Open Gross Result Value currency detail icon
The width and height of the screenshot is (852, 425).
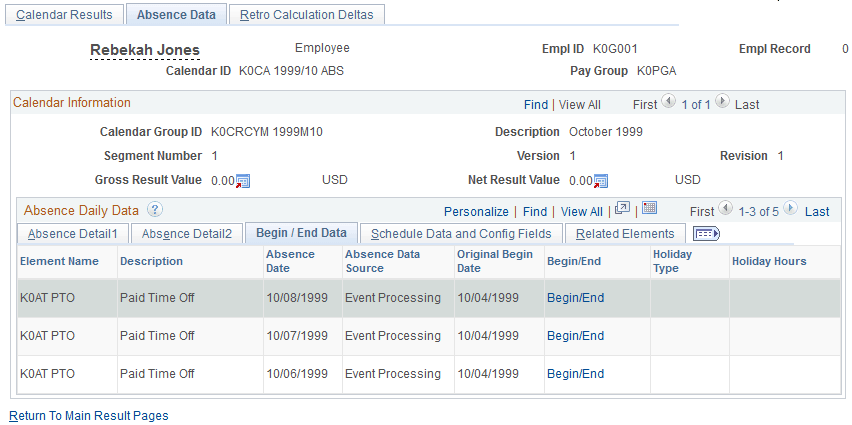click(242, 181)
